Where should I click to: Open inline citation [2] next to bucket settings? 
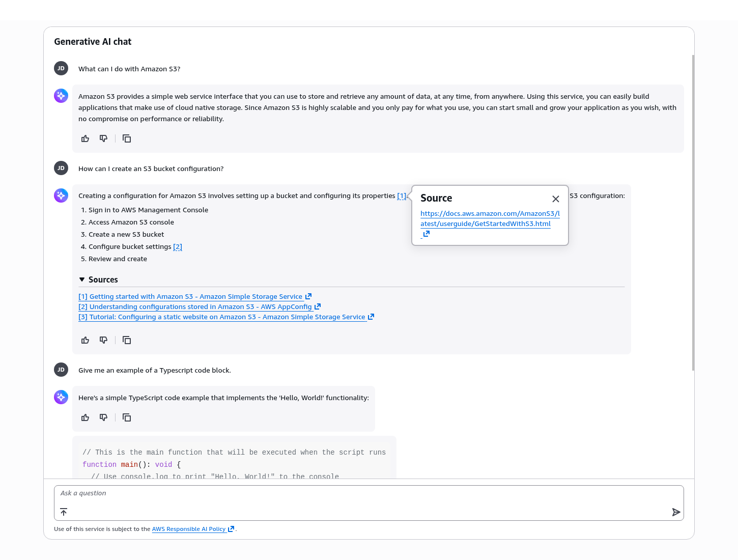(x=178, y=247)
